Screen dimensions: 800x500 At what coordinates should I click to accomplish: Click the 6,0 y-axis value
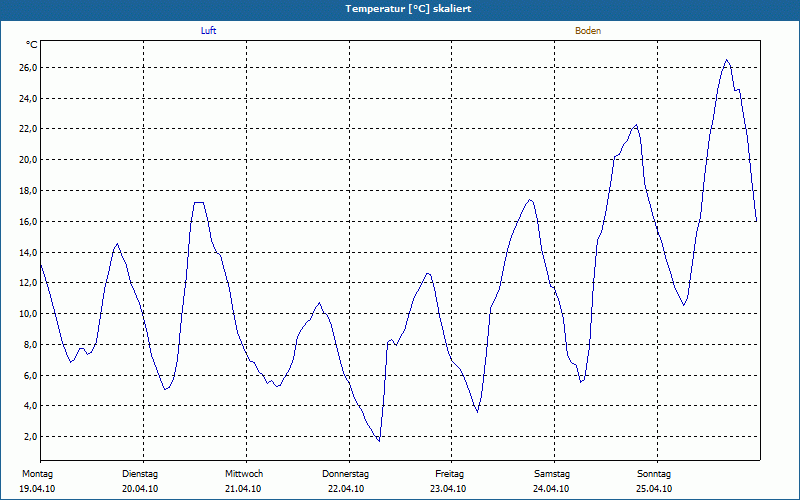click(x=31, y=376)
